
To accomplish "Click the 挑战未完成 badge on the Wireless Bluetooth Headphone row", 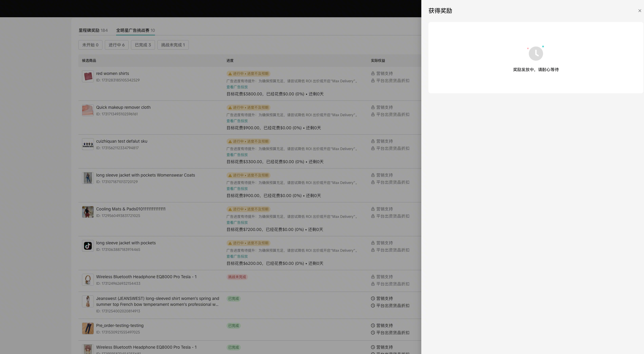I will (x=237, y=277).
